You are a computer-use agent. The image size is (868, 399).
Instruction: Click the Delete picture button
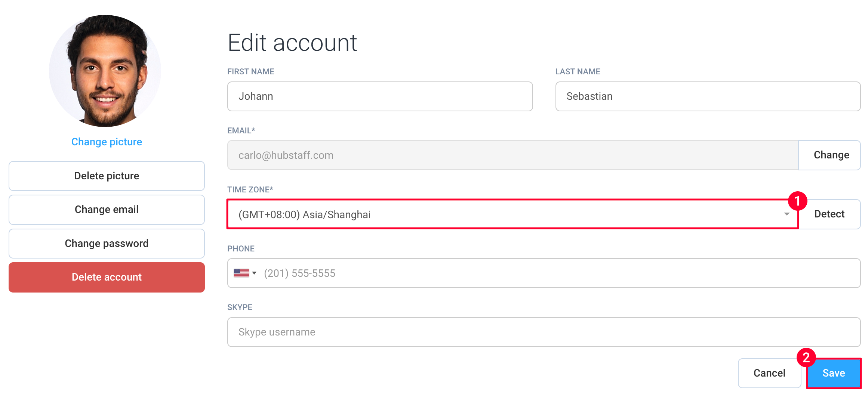[x=107, y=176]
